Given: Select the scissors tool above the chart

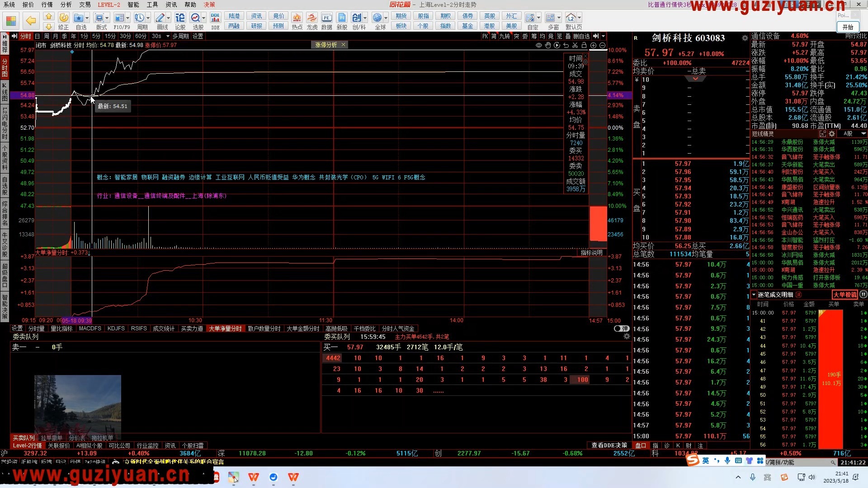Looking at the screenshot, I should click(575, 45).
